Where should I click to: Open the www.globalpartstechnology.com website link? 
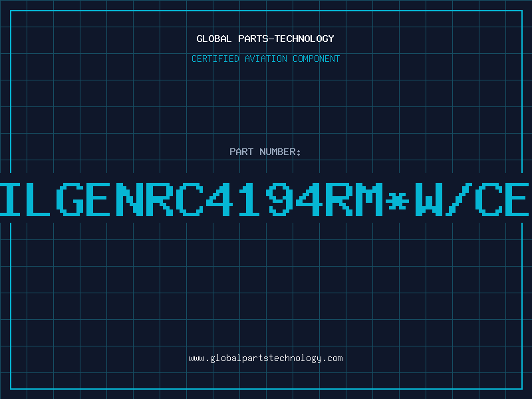pos(265,358)
